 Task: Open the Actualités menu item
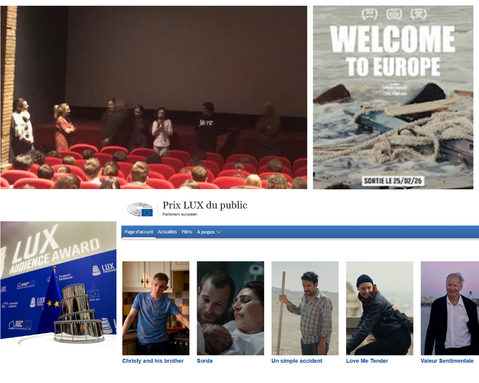(x=167, y=232)
